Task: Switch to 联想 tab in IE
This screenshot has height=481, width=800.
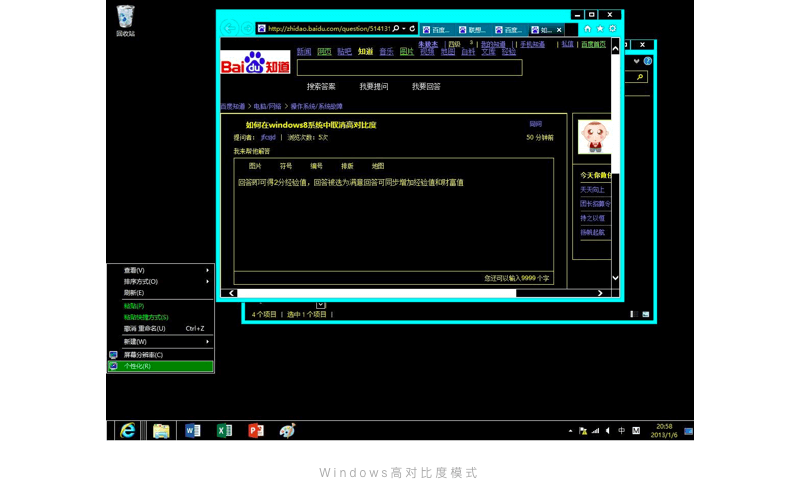Action: tap(473, 30)
